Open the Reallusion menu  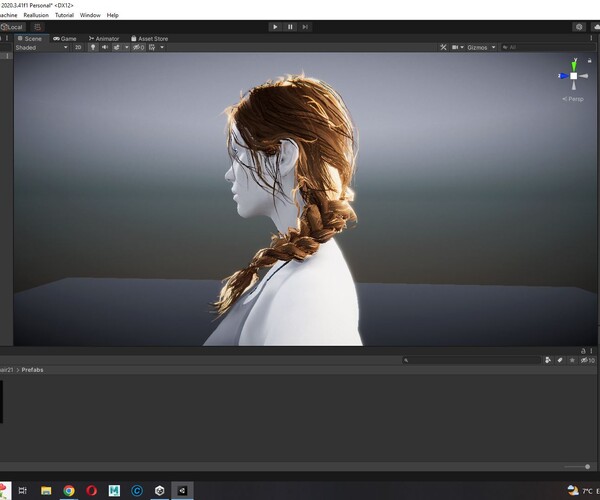point(36,15)
